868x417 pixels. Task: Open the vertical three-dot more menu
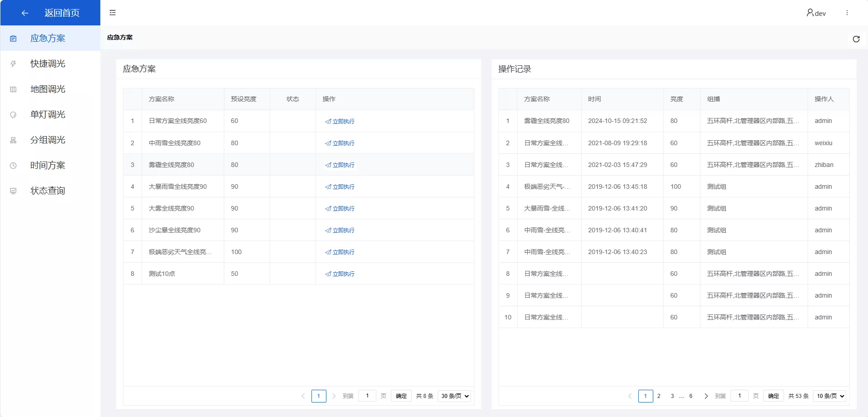click(847, 13)
